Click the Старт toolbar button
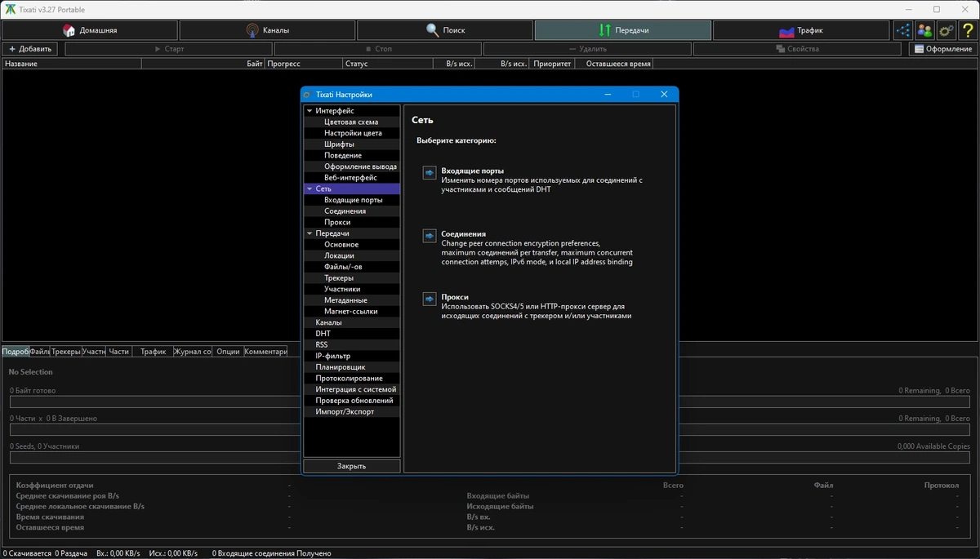980x559 pixels. tap(168, 49)
